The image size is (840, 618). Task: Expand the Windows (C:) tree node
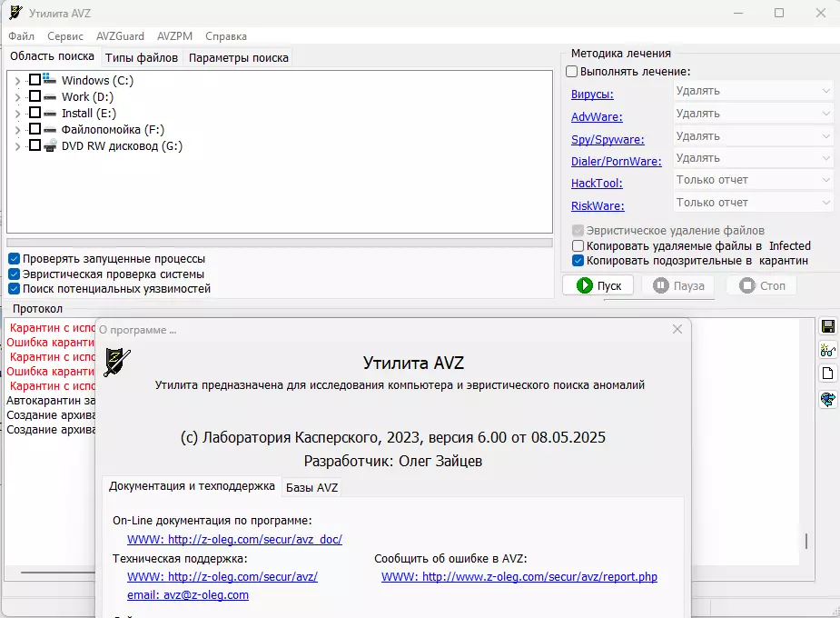pos(17,81)
